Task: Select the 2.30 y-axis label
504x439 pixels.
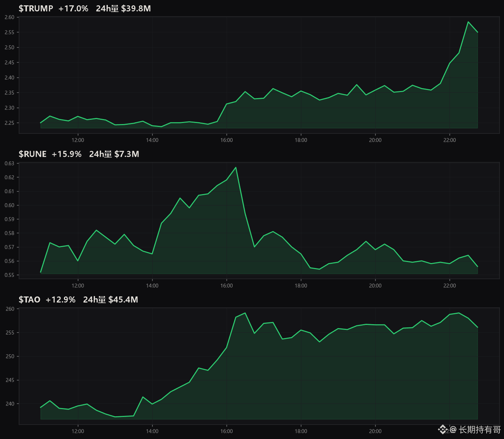Action: click(x=10, y=108)
